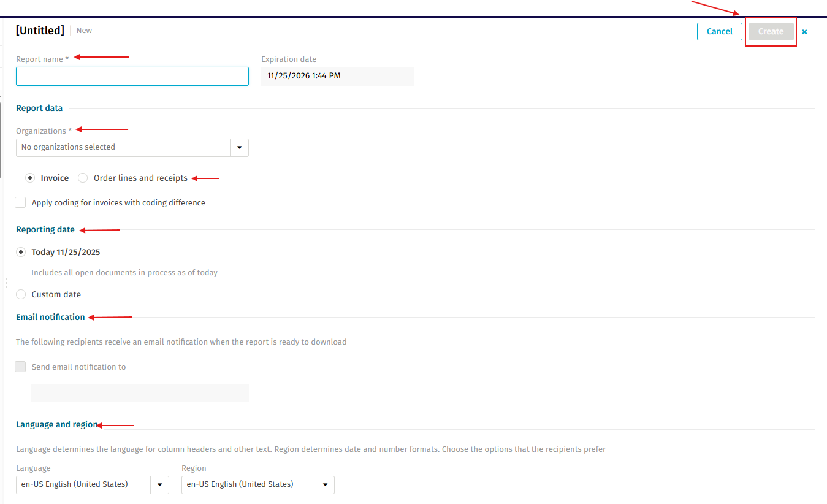
Task: Click the Expiration date field
Action: [337, 76]
